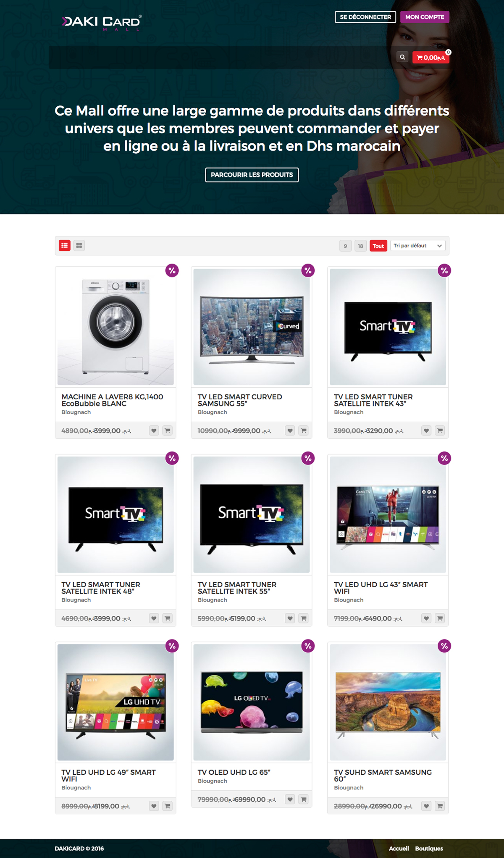This screenshot has height=858, width=504.
Task: Show all products with Tout
Action: [x=378, y=246]
